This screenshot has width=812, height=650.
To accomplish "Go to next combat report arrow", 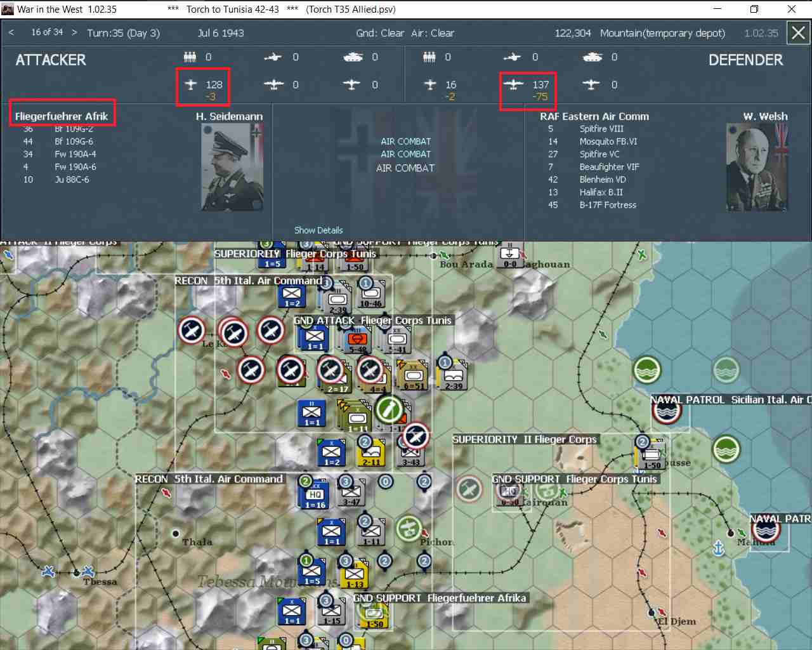I will [x=74, y=32].
